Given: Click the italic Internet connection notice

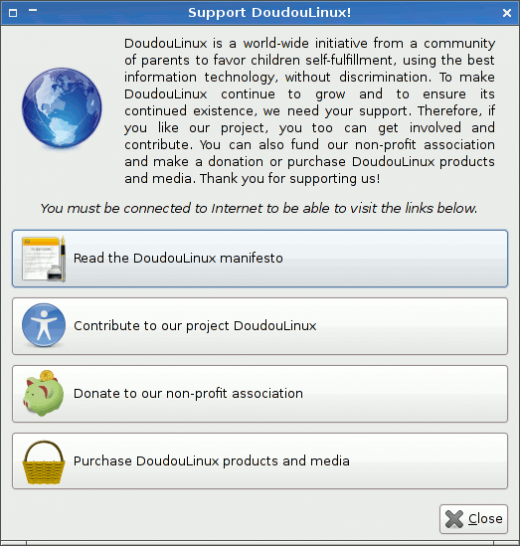Looking at the screenshot, I should pos(258,208).
